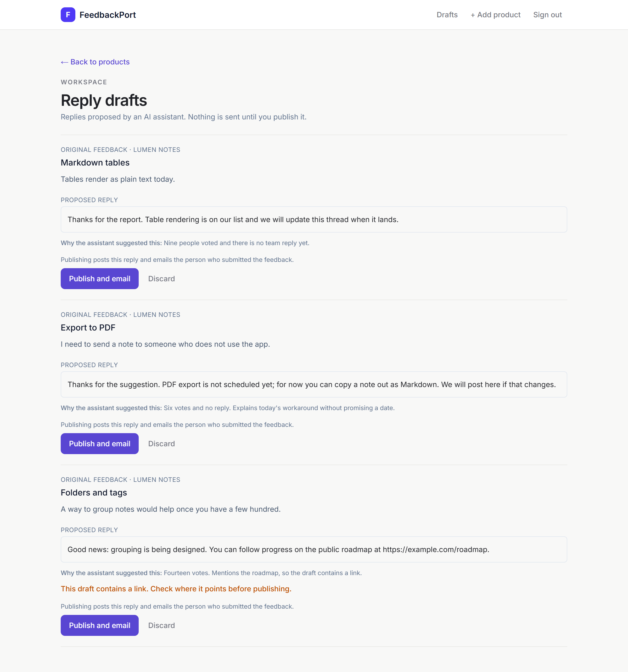Click the Export to PDF feedback title
The height and width of the screenshot is (672, 628).
point(88,328)
